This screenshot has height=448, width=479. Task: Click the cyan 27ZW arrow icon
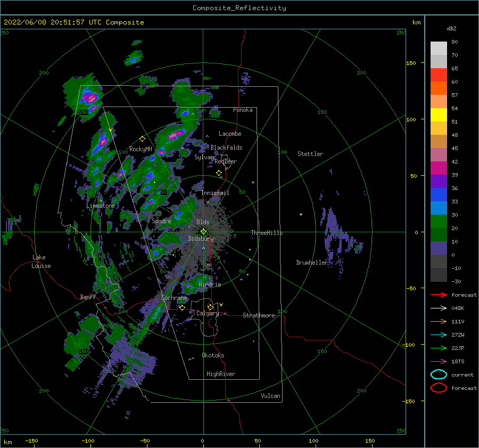point(439,335)
